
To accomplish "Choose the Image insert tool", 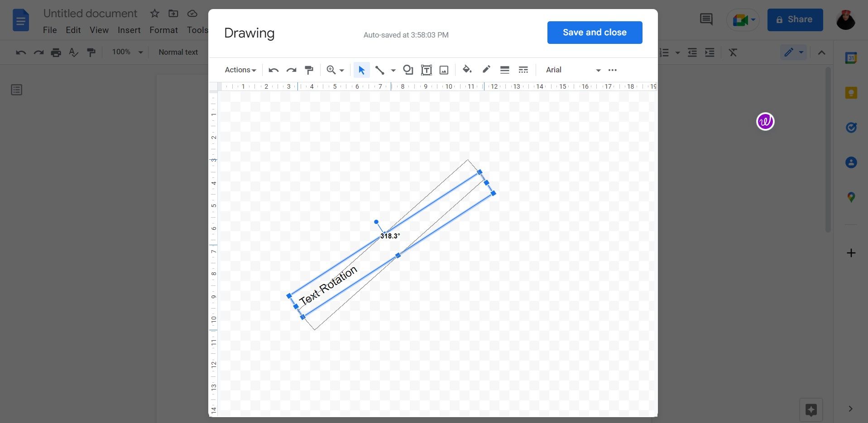I will pyautogui.click(x=444, y=70).
